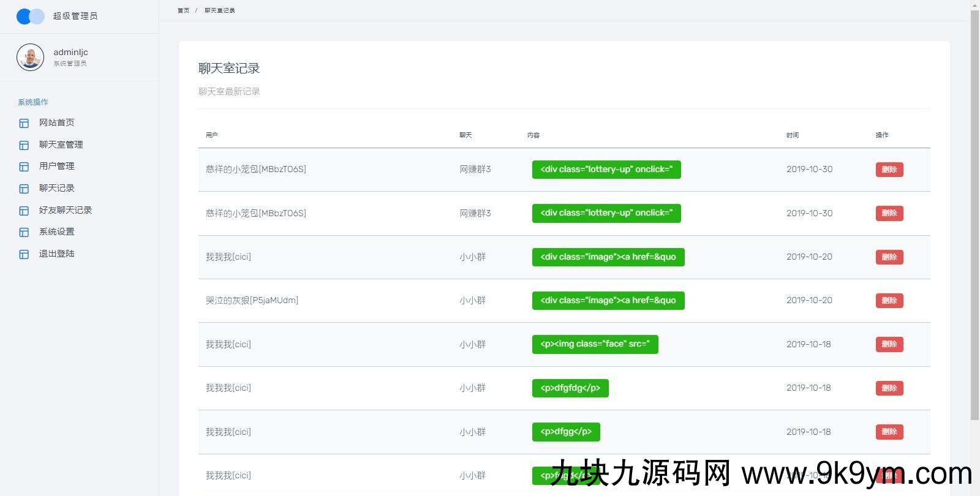Click the icon next to 聊天记录

24,189
